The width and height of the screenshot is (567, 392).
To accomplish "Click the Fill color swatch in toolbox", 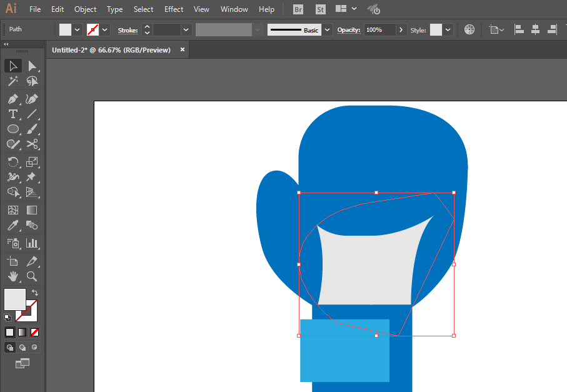I will tap(15, 299).
